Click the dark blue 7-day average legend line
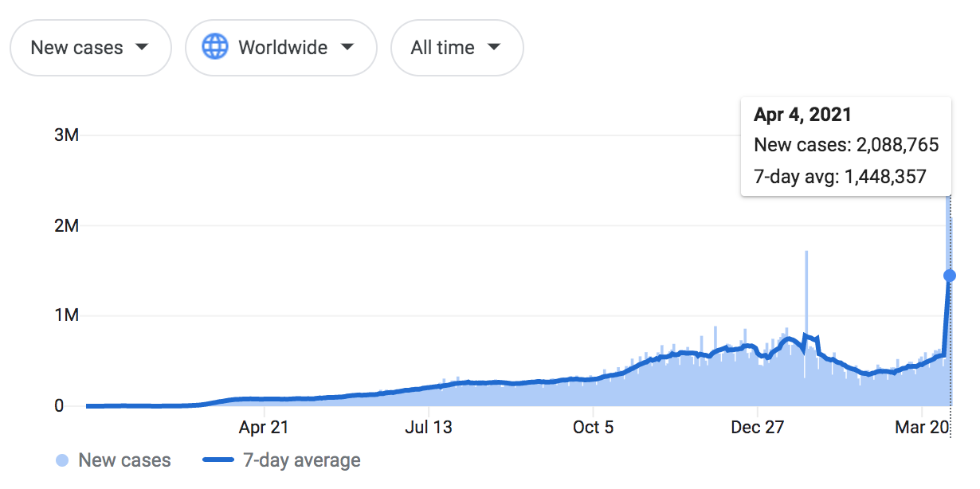Screen dimensions: 980x489 click(218, 460)
